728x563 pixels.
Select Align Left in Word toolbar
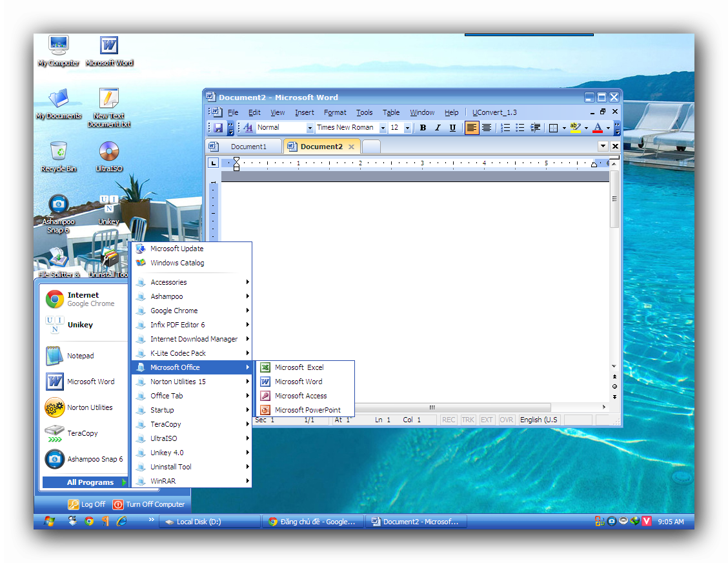point(471,128)
